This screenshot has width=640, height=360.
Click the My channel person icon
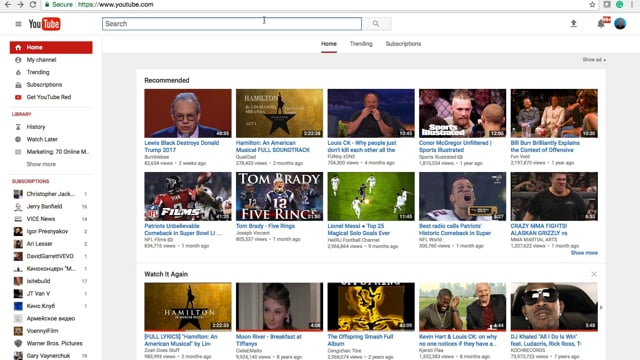click(x=18, y=60)
